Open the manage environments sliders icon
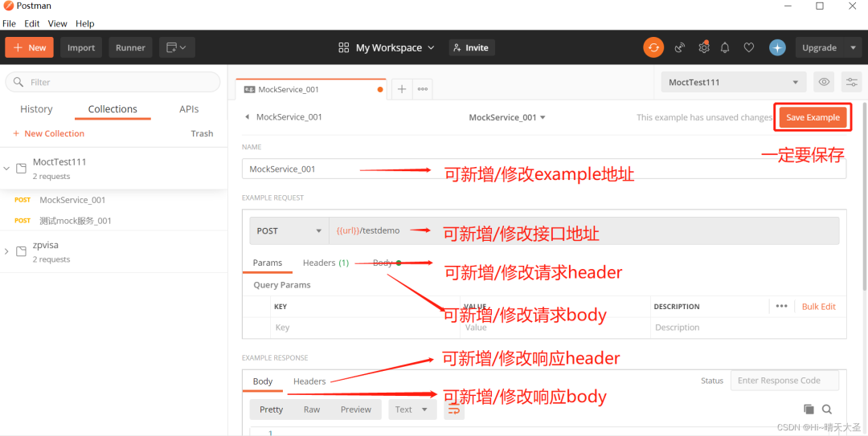The height and width of the screenshot is (436, 868). [851, 82]
